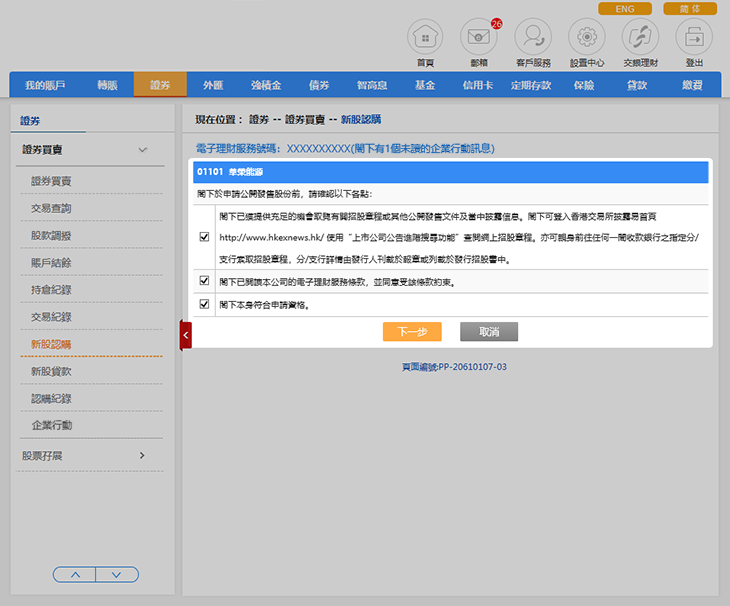Click the 登出 logout icon
The image size is (730, 606).
pyautogui.click(x=694, y=38)
